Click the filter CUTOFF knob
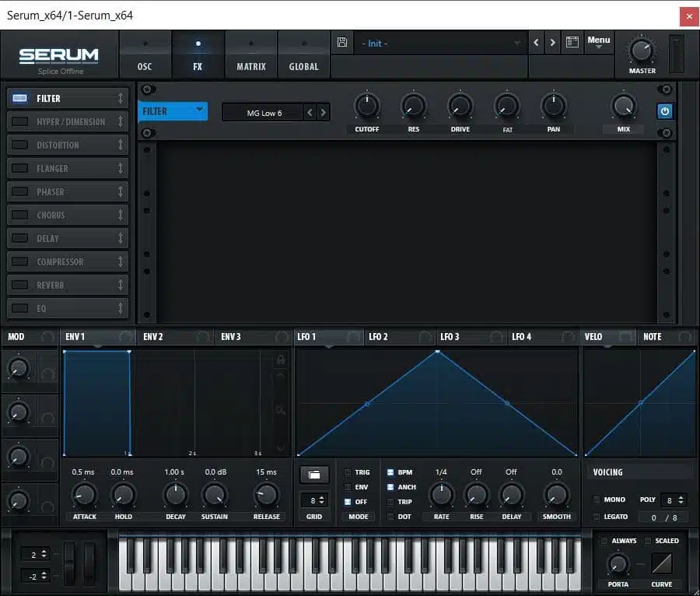 point(366,107)
